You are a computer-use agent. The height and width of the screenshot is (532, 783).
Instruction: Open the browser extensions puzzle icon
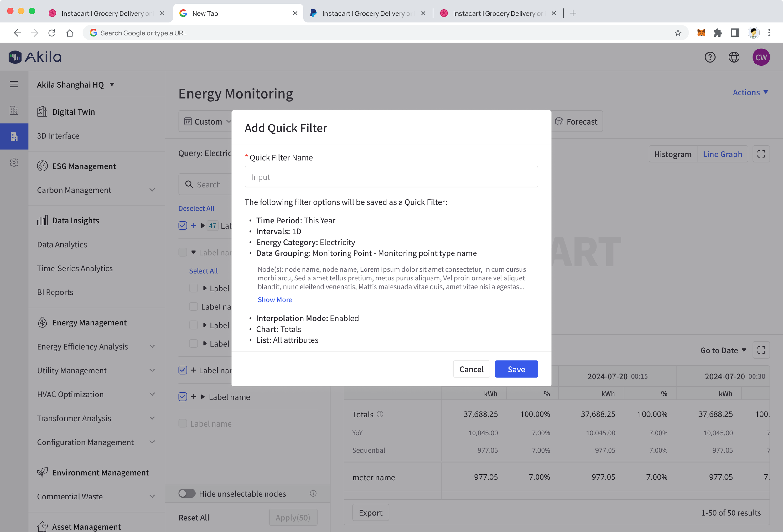(x=718, y=33)
